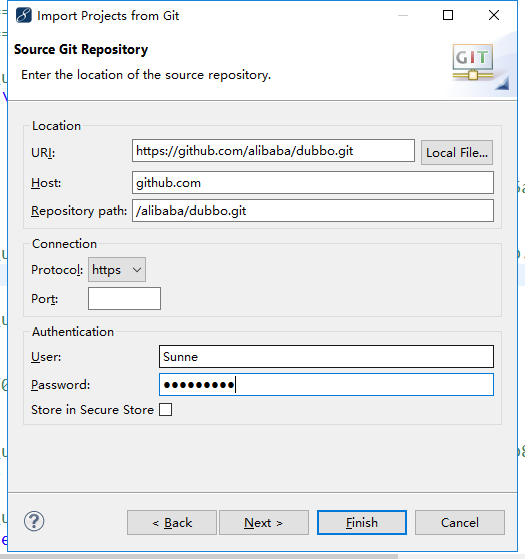The height and width of the screenshot is (559, 525).
Task: Click inside the Password field
Action: tap(326, 385)
